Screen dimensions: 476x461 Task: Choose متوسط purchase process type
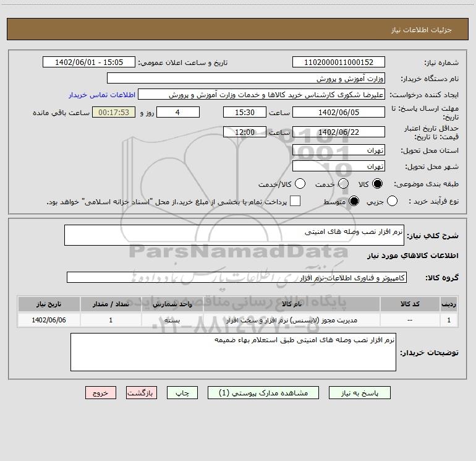click(x=354, y=201)
